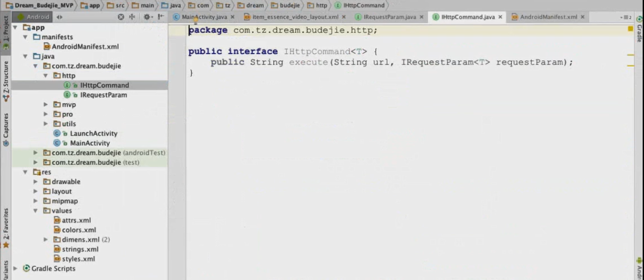The width and height of the screenshot is (644, 280).
Task: Select the IHttpCommand.java tab
Action: (x=468, y=17)
